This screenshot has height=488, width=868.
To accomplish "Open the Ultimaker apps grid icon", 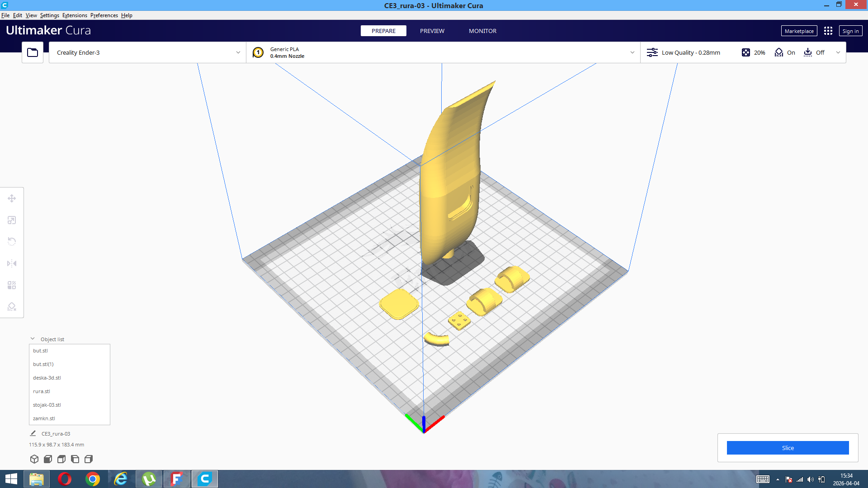I will click(x=828, y=31).
